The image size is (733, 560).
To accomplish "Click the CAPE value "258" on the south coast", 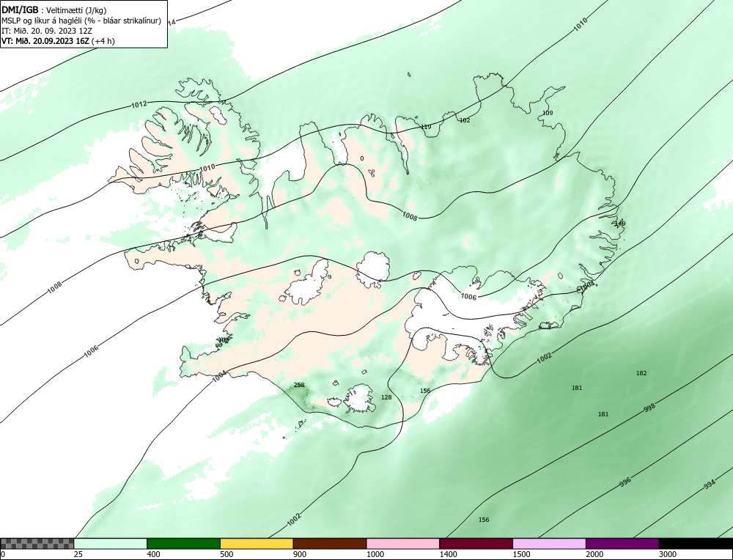I will (299, 385).
